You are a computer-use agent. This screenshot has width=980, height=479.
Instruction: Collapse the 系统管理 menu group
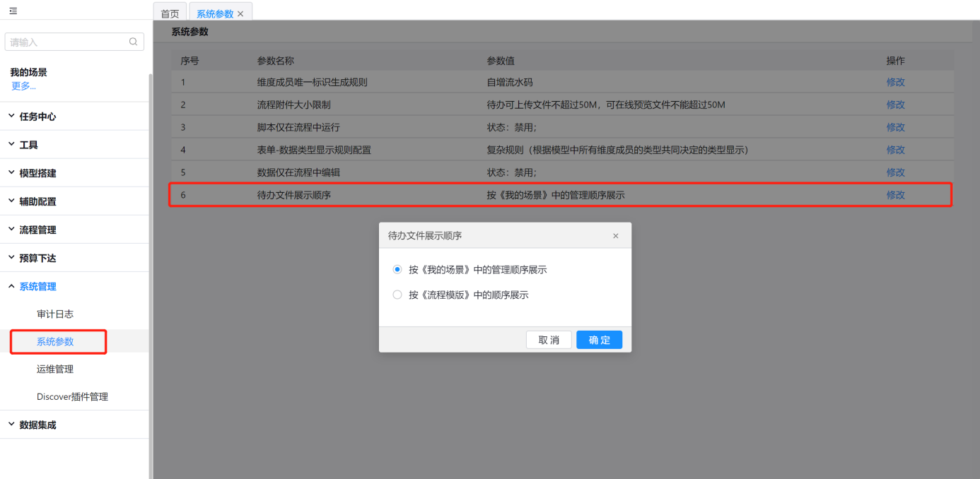coord(37,286)
